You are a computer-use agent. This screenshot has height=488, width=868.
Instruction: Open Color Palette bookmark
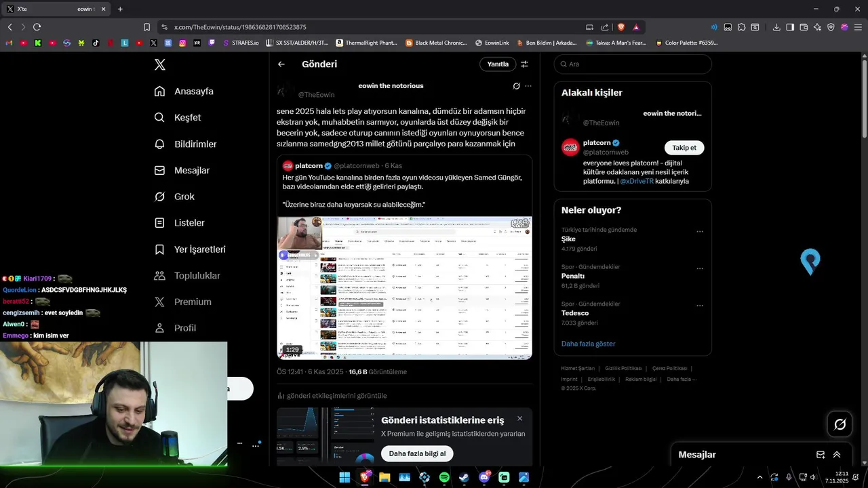[686, 43]
